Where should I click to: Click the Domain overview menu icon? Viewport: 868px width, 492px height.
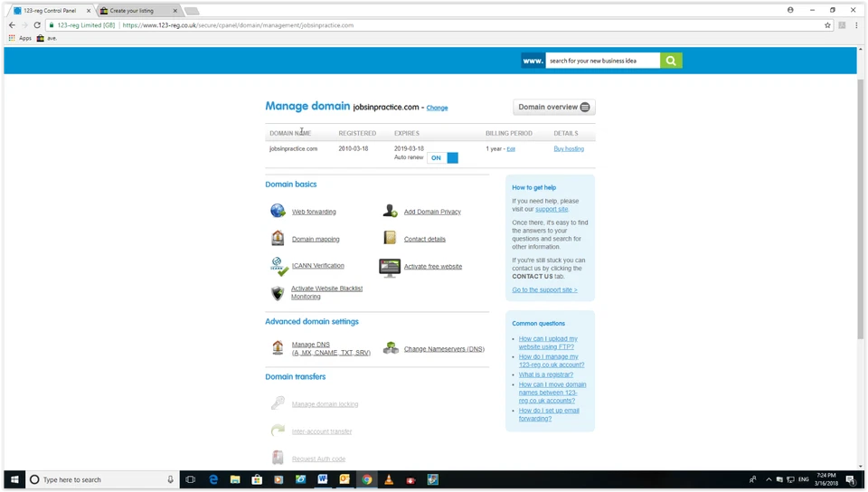[585, 107]
